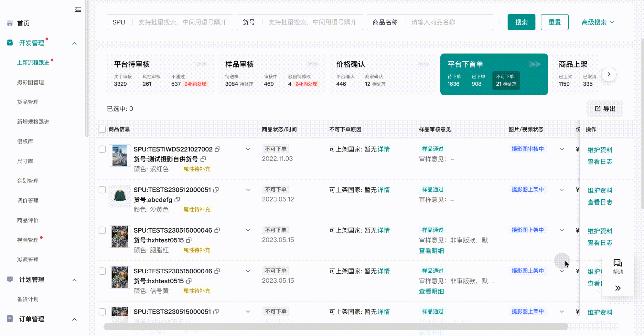This screenshot has width=644, height=336.
Task: Click the 订单管理 section icon
Action: click(x=10, y=319)
